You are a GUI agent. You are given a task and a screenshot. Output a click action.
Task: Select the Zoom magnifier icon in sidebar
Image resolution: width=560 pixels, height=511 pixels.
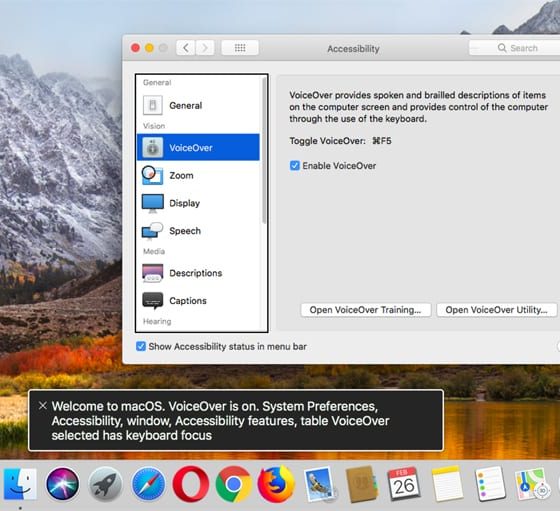click(152, 175)
